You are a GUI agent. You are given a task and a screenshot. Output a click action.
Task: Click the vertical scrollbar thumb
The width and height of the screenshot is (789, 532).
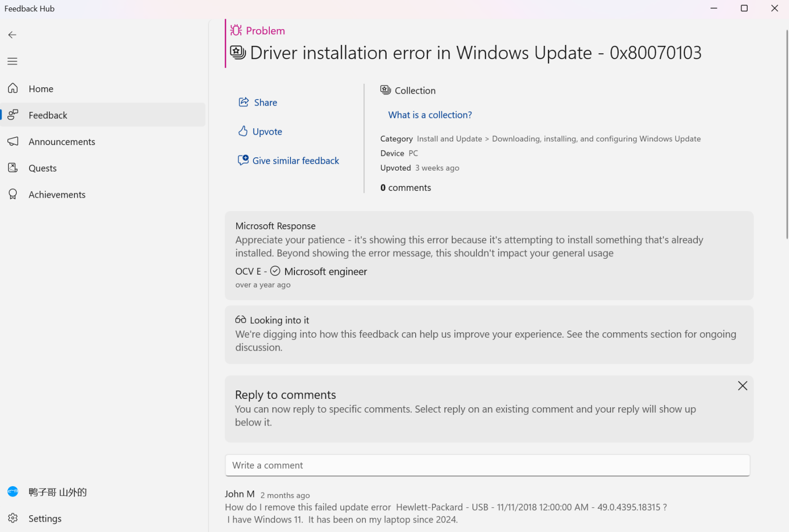787,134
